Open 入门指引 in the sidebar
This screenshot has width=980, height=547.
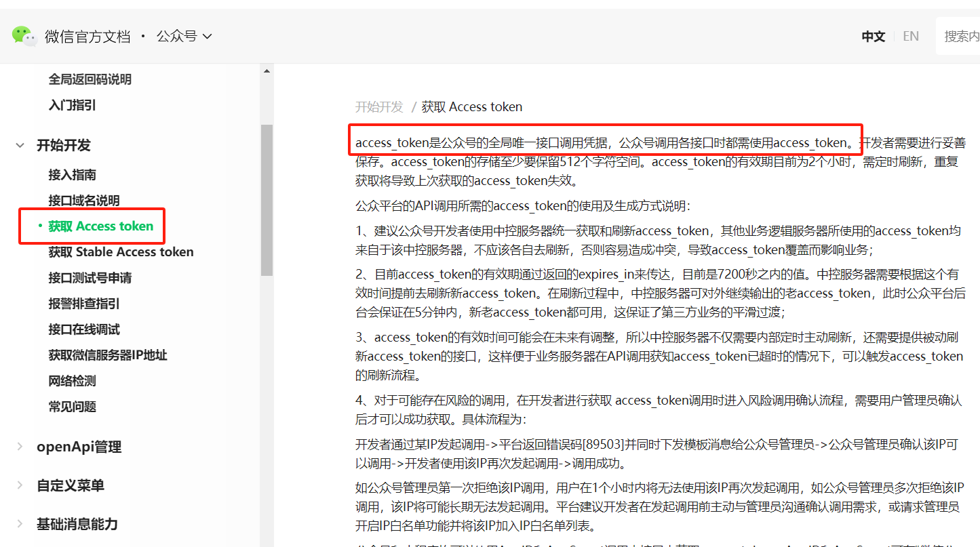coord(73,105)
